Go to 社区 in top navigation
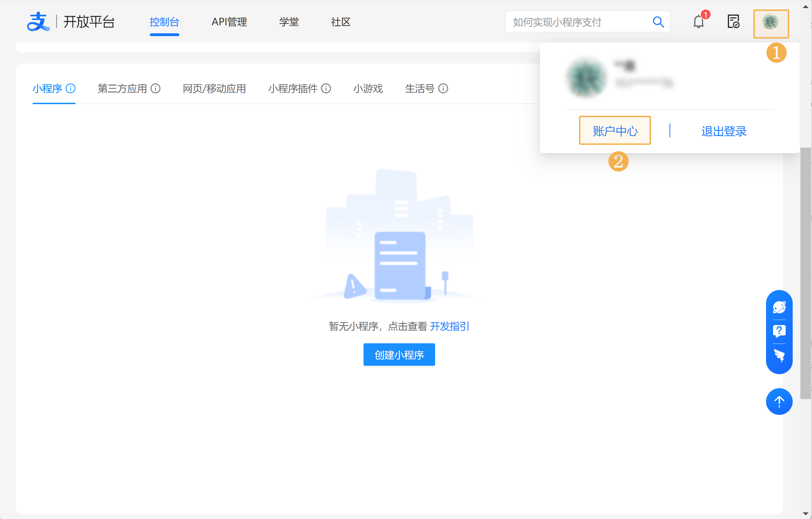812x519 pixels. pos(341,22)
